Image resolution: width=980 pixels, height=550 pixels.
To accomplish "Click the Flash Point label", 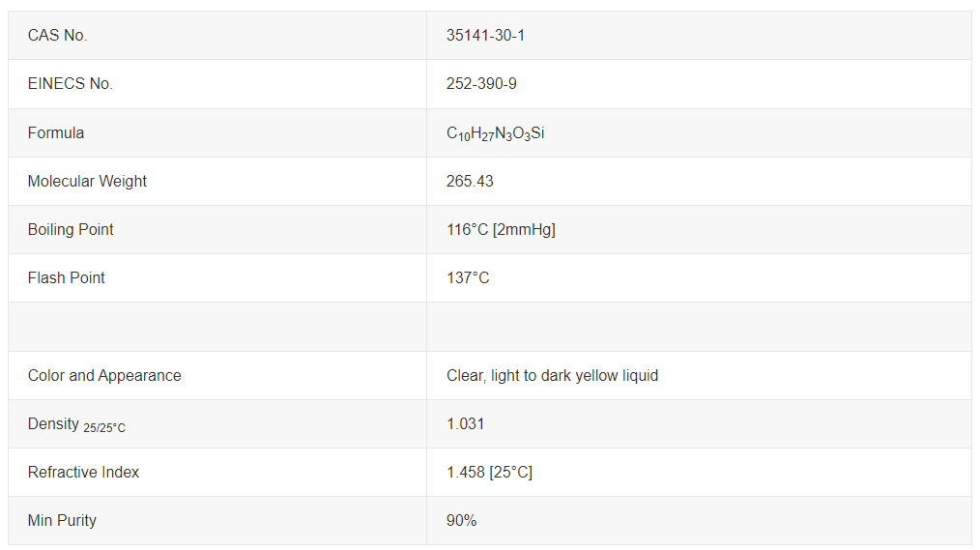I will tap(67, 277).
